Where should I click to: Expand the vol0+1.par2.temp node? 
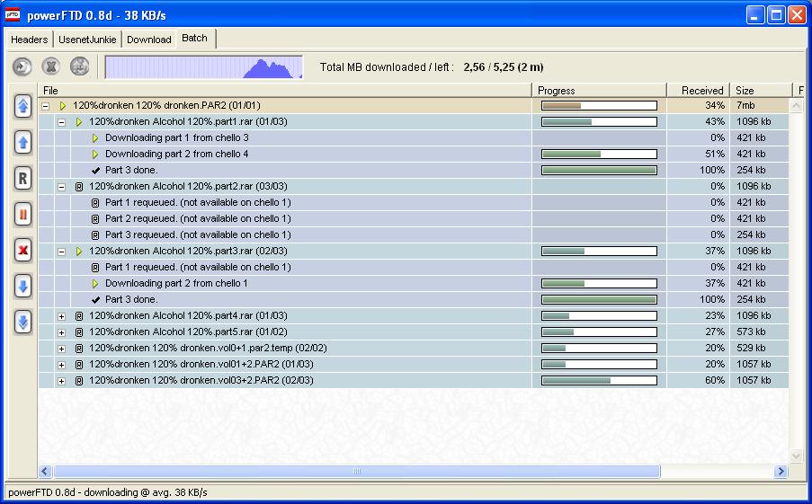[x=62, y=349]
